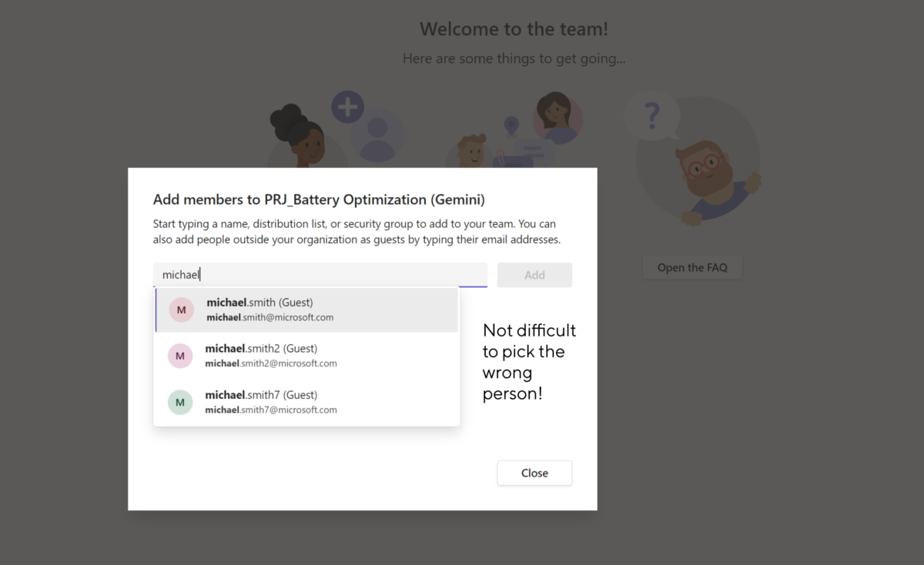Open the FAQ

click(x=691, y=267)
